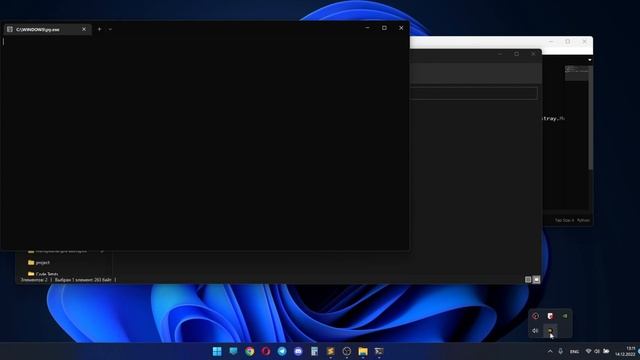Image resolution: width=640 pixels, height=360 pixels.
Task: Click the red circular icon in the tray popup
Action: [536, 316]
